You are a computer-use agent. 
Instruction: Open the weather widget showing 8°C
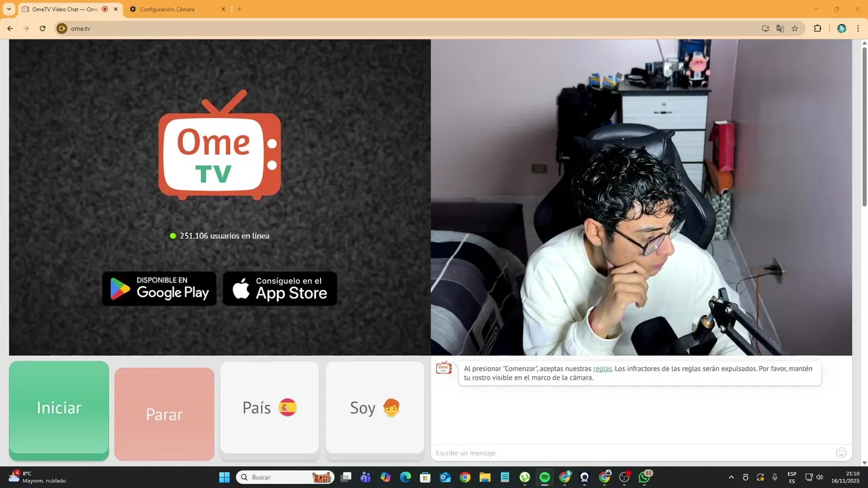tap(37, 477)
